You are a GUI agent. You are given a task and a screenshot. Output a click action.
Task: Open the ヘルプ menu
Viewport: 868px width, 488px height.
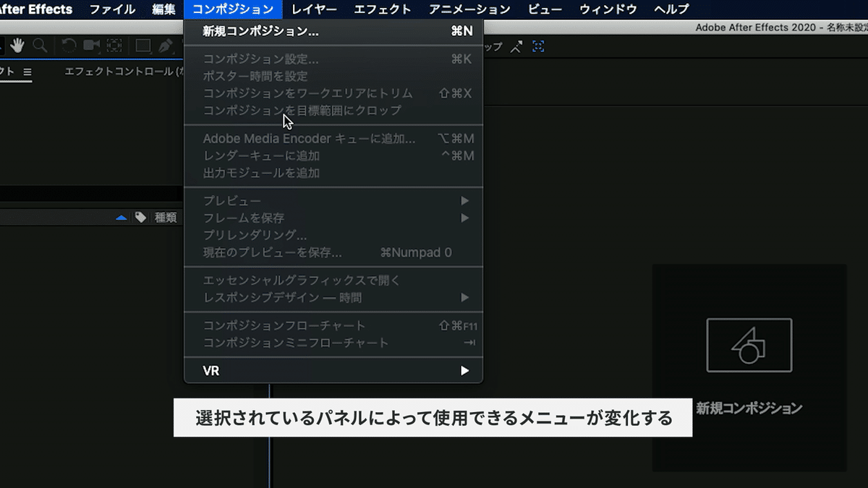[x=671, y=9]
